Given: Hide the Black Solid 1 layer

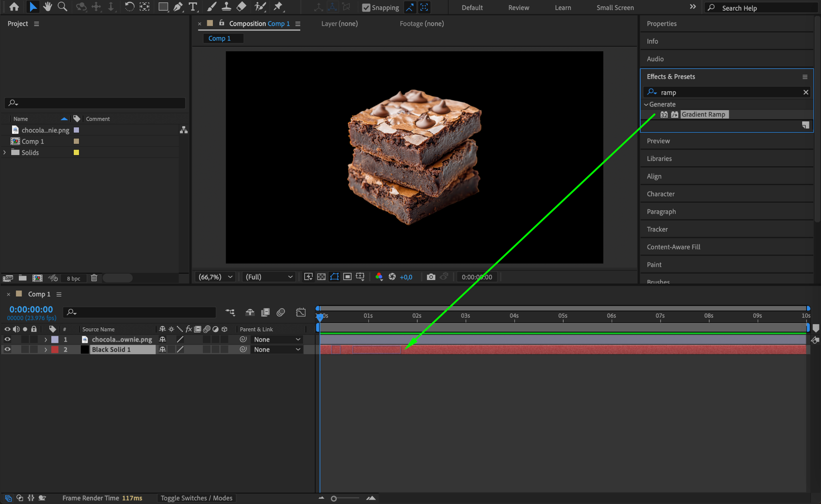Looking at the screenshot, I should (7, 349).
